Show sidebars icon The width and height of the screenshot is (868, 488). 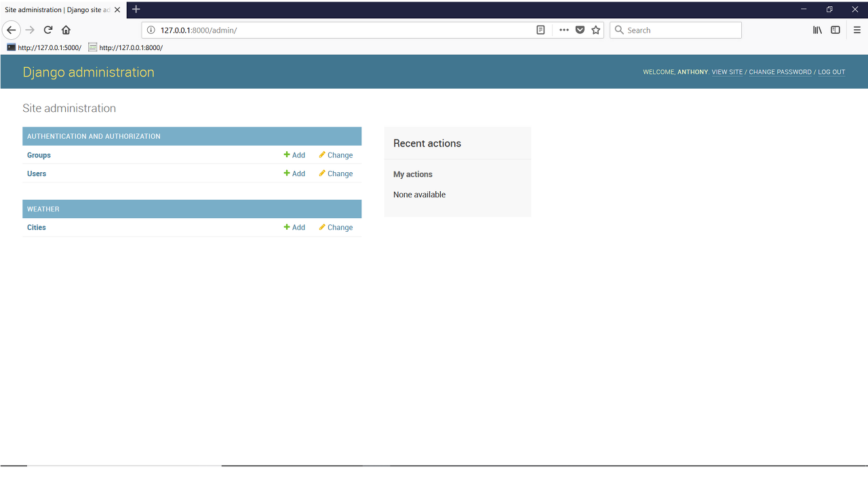(835, 30)
